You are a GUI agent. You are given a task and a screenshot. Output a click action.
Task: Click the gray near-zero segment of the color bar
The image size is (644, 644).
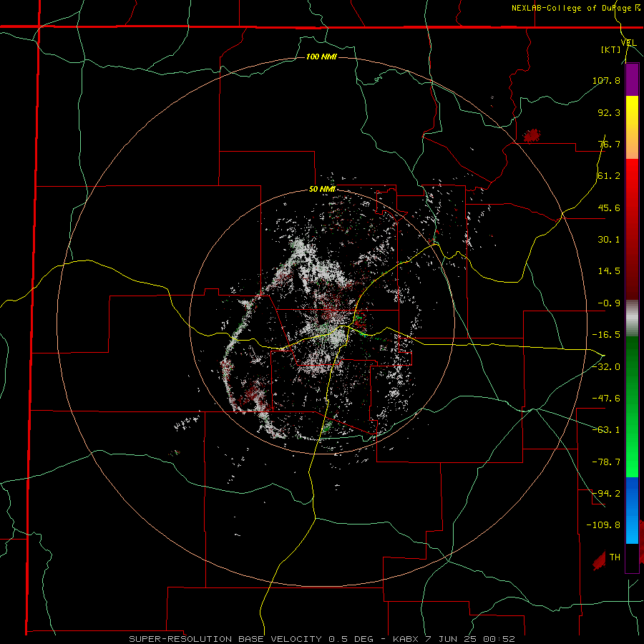pyautogui.click(x=632, y=318)
